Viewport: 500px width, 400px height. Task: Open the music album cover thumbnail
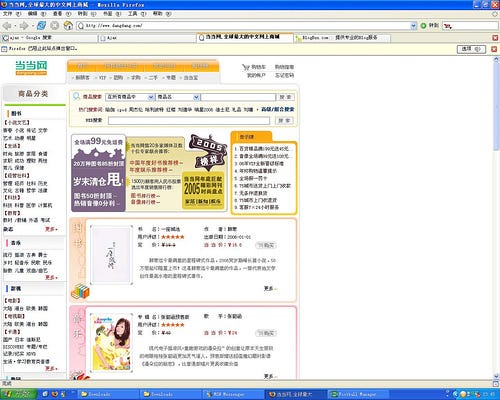tap(111, 343)
